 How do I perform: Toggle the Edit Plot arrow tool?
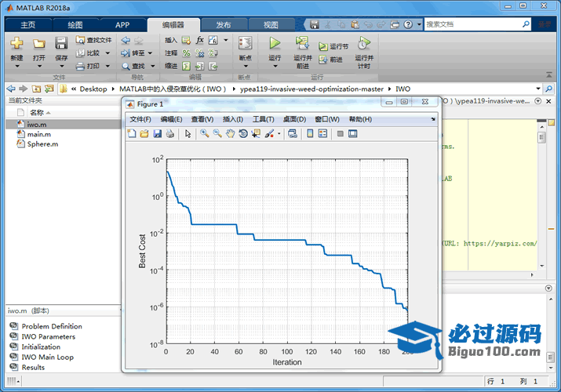tap(188, 134)
